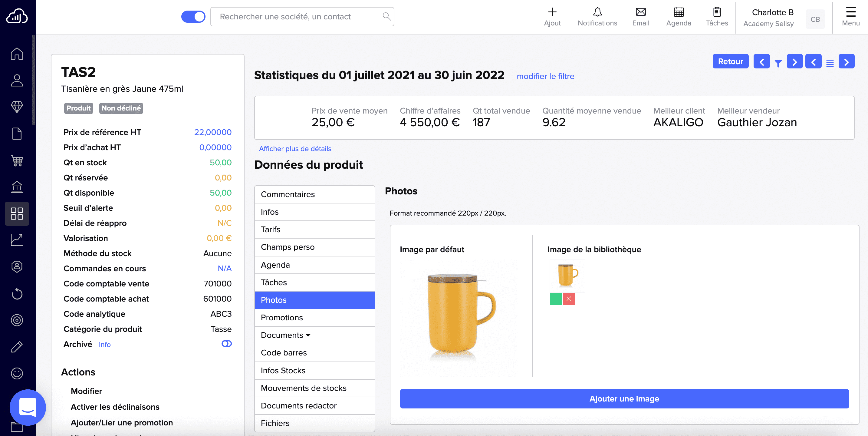Open the shopping cart sales icon

(17, 161)
